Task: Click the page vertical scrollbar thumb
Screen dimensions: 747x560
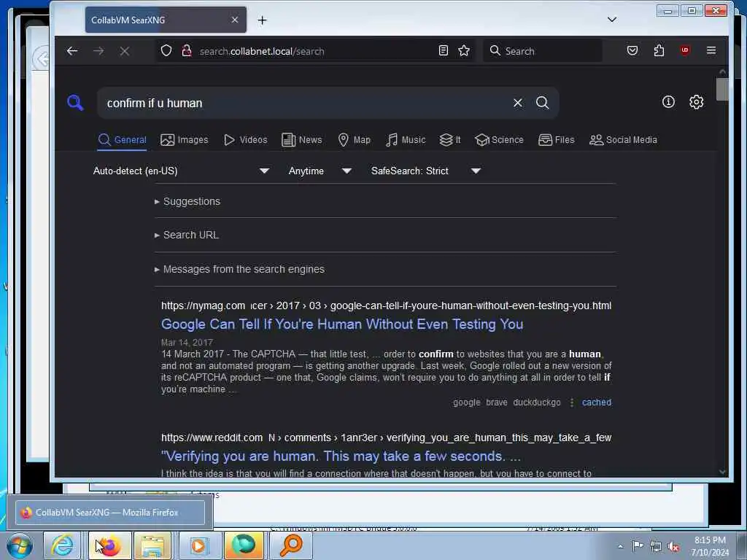Action: [x=722, y=90]
